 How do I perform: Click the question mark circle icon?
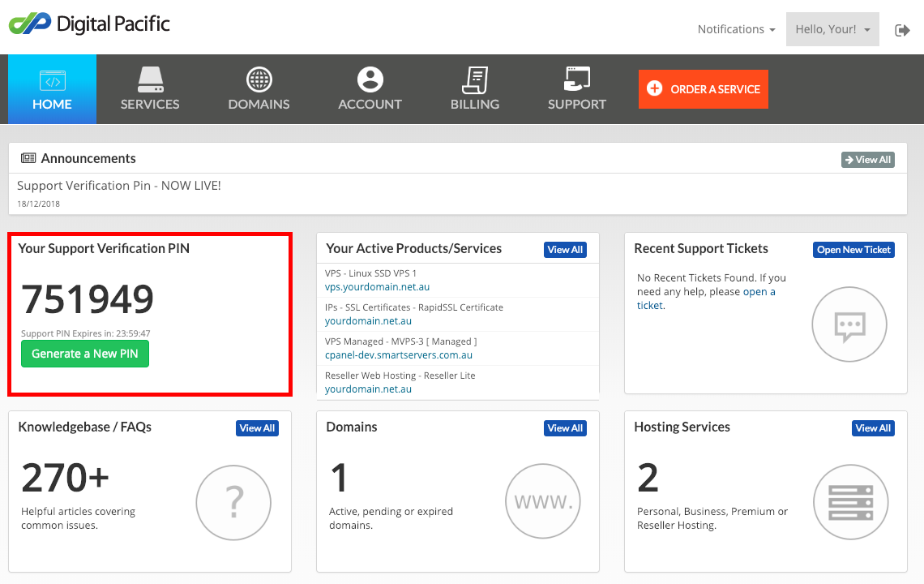[233, 503]
